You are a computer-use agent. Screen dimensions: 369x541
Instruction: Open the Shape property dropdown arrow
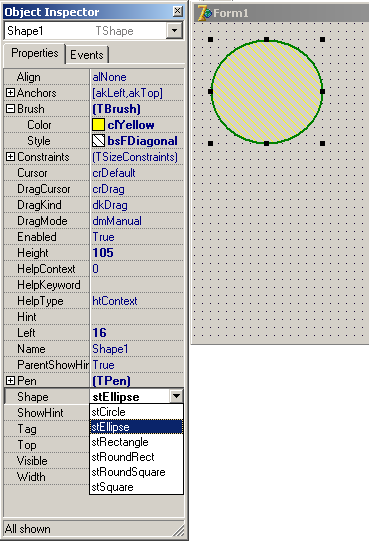tap(176, 396)
